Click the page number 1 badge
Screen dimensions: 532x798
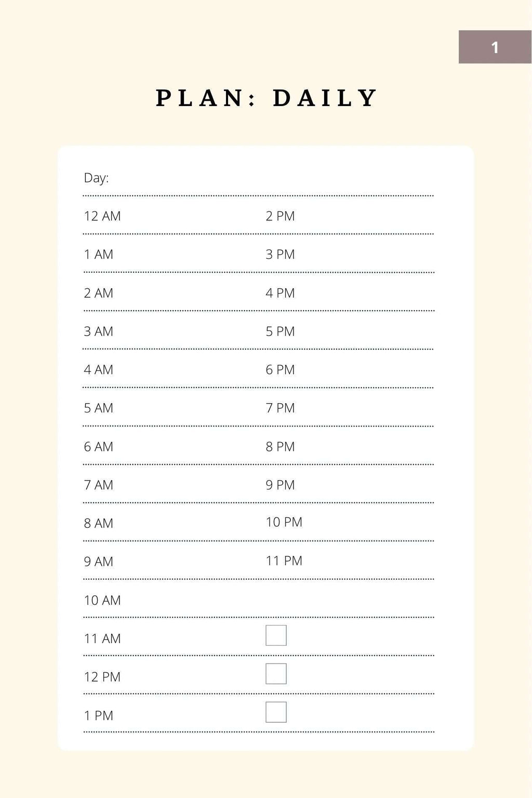click(495, 47)
